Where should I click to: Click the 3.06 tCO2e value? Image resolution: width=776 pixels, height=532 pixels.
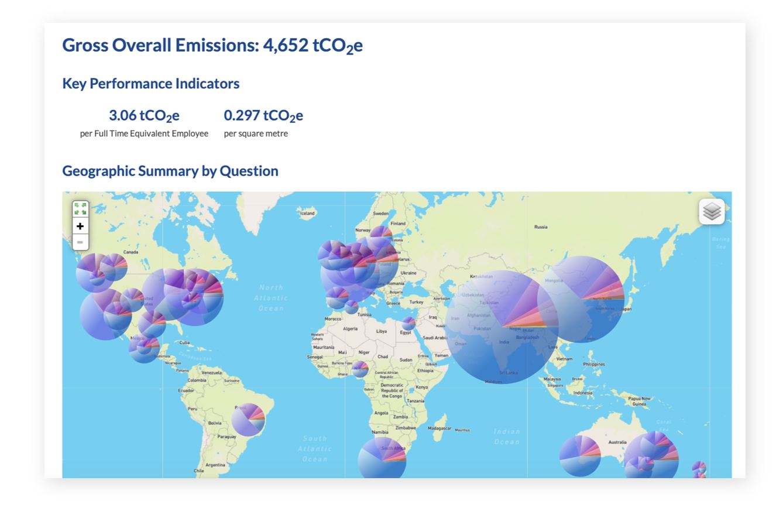pyautogui.click(x=144, y=115)
